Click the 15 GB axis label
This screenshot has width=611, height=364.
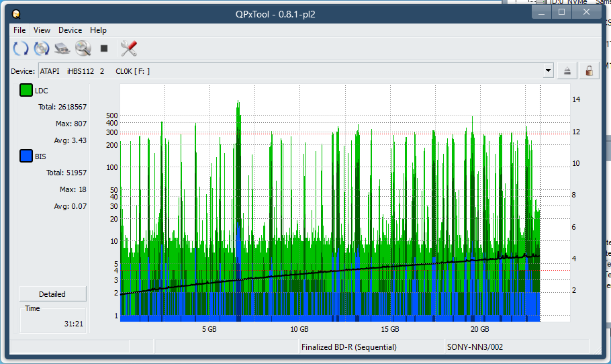[x=389, y=329]
